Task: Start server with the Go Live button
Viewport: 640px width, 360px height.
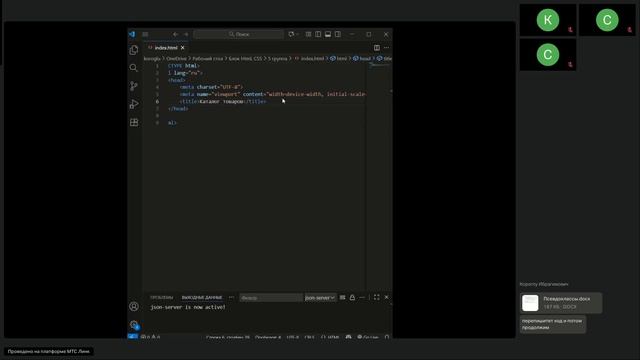Action: (x=368, y=337)
